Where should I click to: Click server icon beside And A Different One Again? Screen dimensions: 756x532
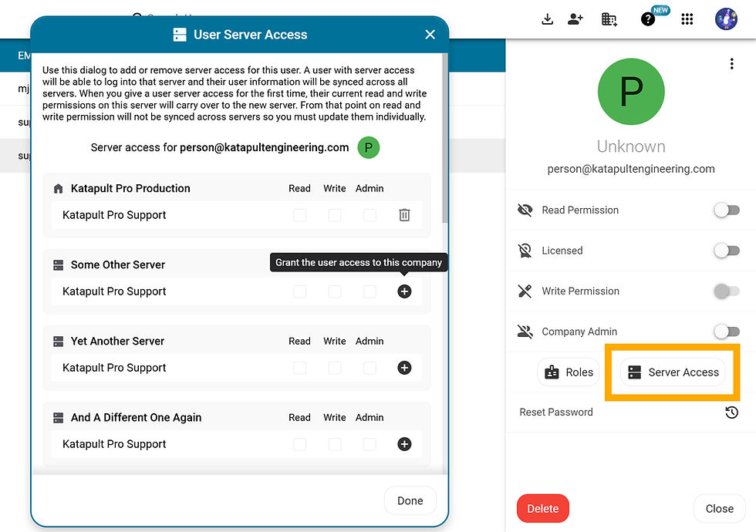pyautogui.click(x=59, y=417)
